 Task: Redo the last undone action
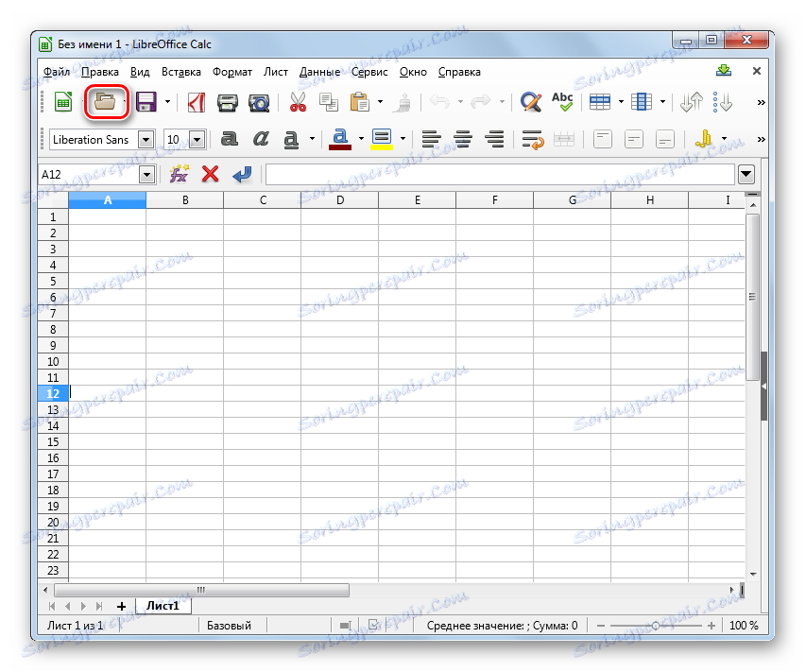(481, 102)
